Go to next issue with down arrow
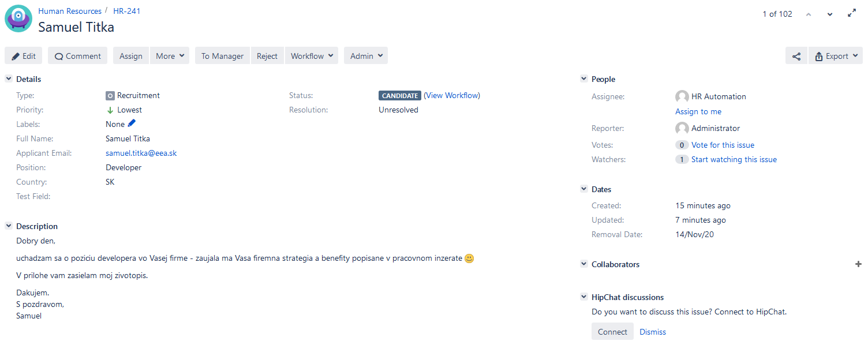The width and height of the screenshot is (868, 341). [830, 14]
